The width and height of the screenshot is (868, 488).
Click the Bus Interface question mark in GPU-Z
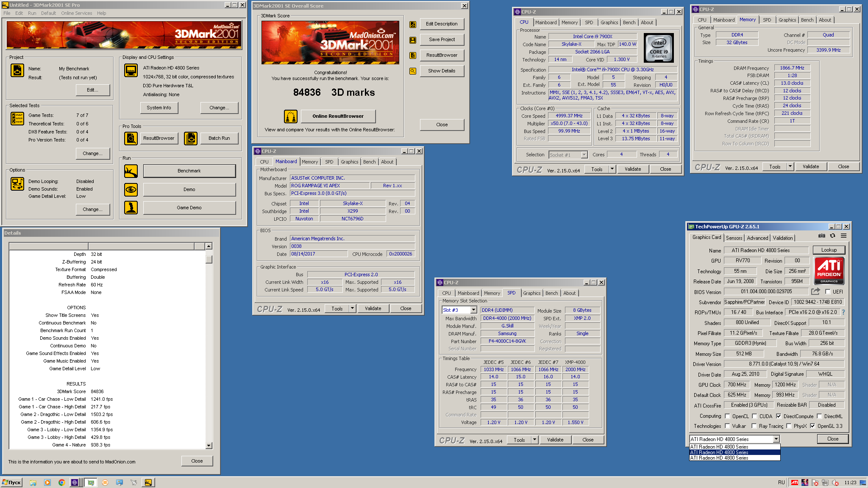click(843, 312)
